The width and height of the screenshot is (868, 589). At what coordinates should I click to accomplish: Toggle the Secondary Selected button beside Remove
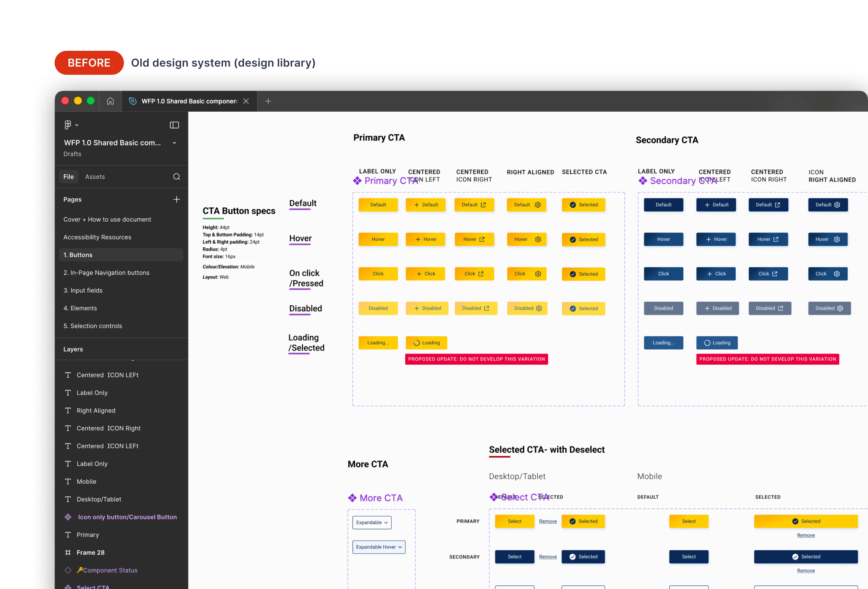click(583, 557)
